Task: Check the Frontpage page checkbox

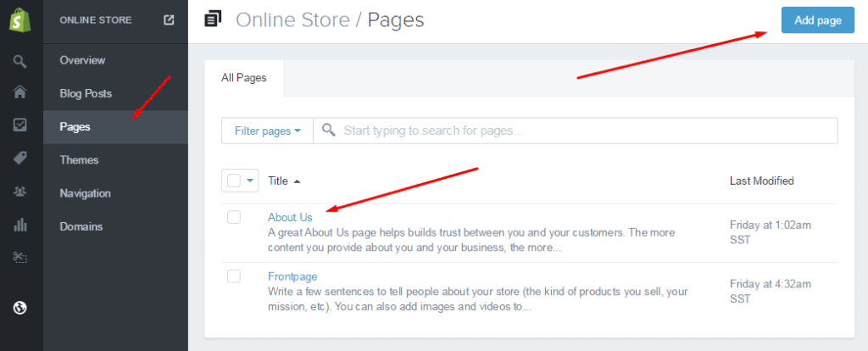Action: 234,276
